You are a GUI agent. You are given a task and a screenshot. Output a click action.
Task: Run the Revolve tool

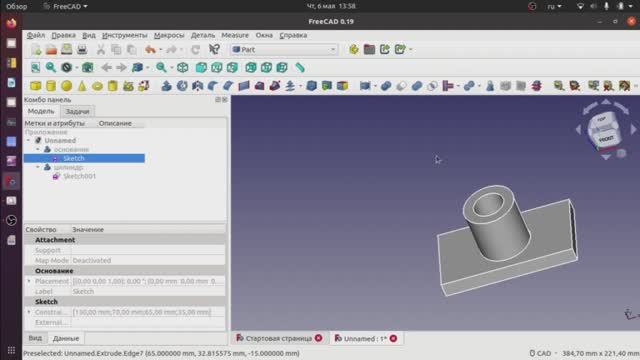click(x=182, y=86)
